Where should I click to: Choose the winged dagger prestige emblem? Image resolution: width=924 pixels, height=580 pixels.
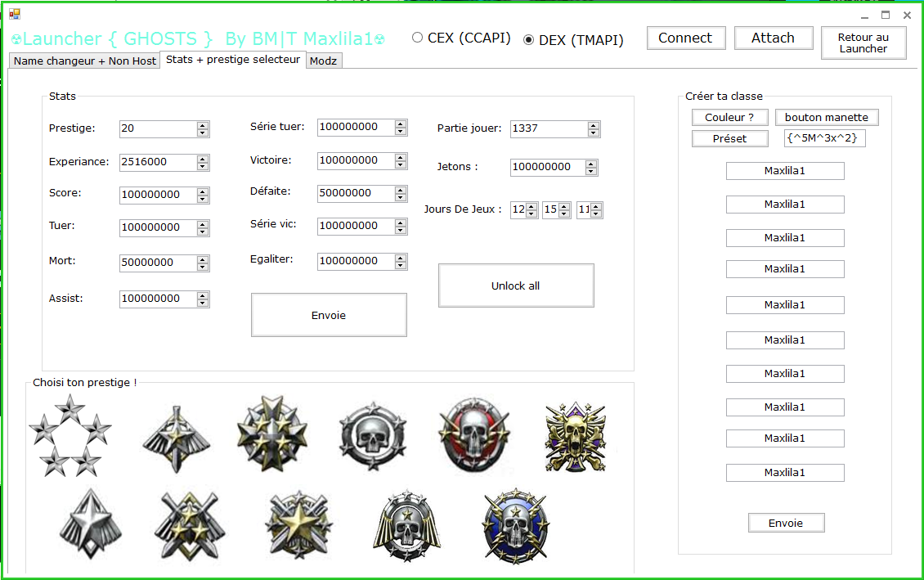click(176, 439)
